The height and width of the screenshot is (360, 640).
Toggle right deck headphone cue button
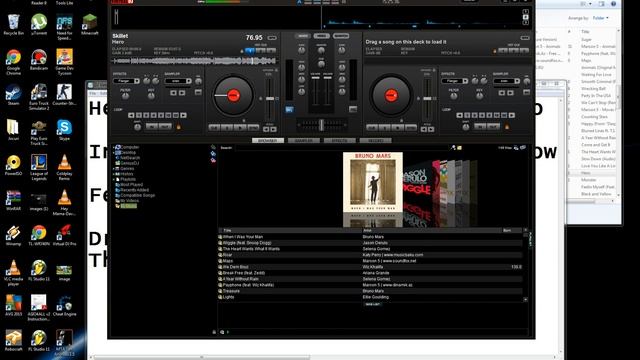353,109
